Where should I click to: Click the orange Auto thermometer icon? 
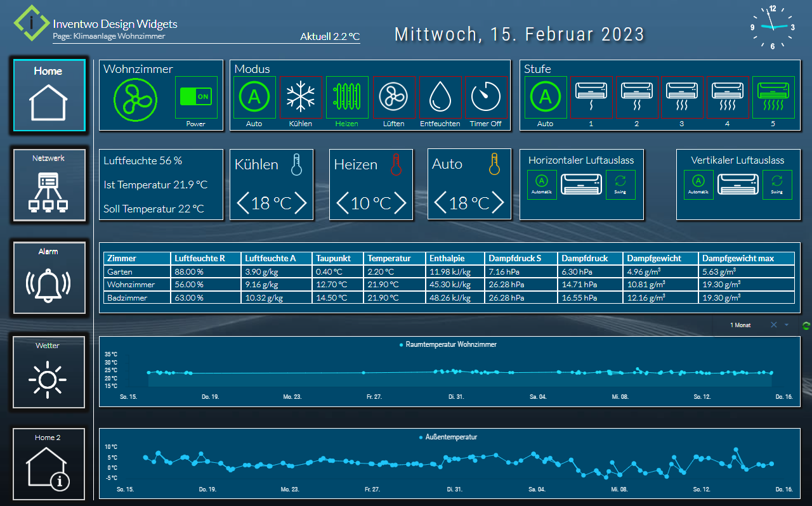pyautogui.click(x=494, y=164)
